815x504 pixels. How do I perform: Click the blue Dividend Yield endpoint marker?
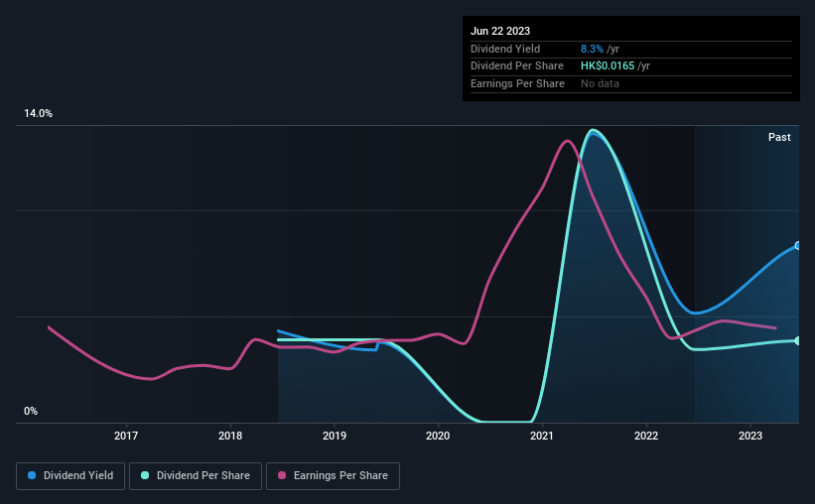tap(798, 246)
